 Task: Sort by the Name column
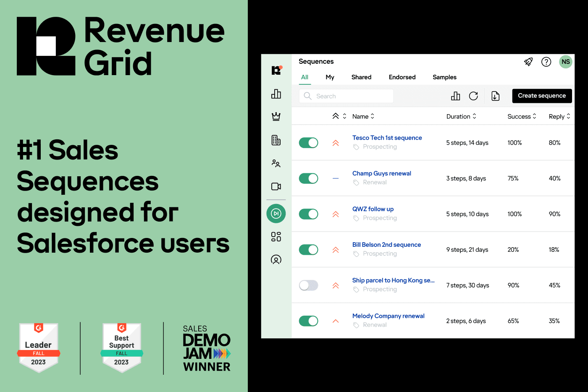[x=363, y=116]
